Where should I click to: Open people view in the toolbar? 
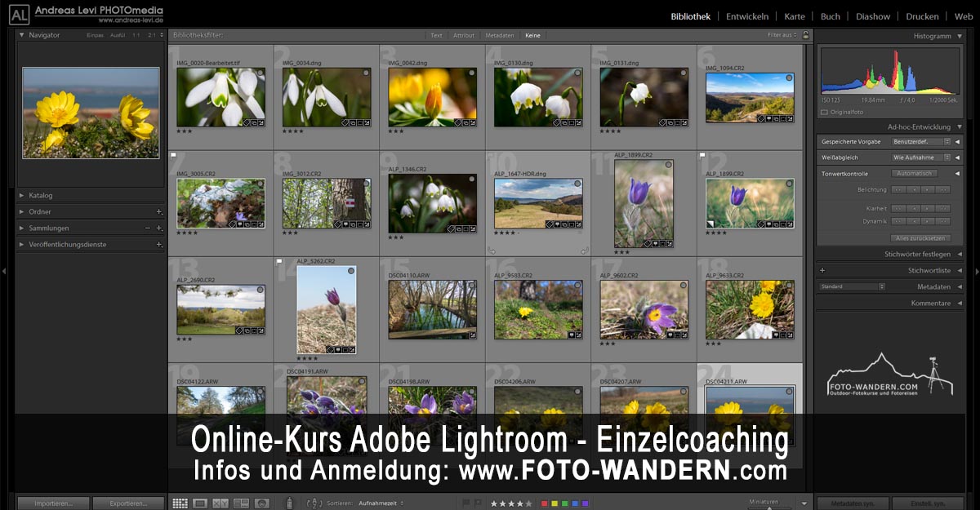(x=261, y=503)
